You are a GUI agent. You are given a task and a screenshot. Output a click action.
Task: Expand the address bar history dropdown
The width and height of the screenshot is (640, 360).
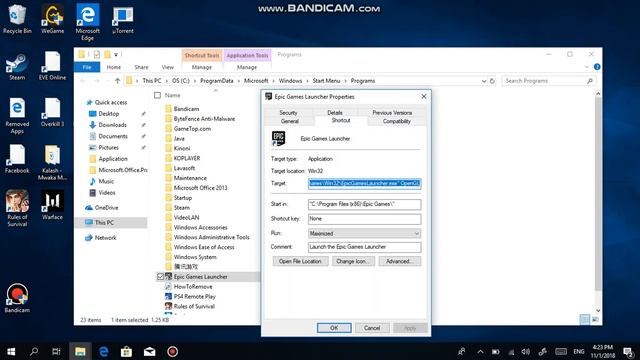(484, 81)
